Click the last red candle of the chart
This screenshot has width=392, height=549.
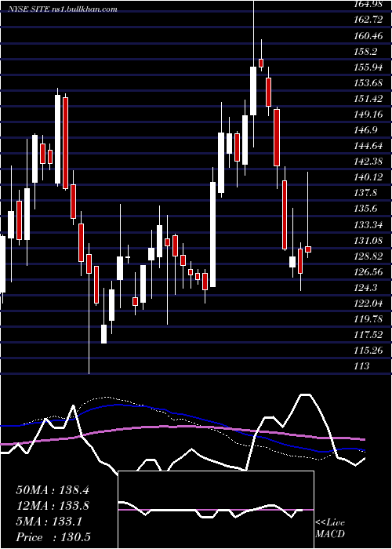pos(308,249)
